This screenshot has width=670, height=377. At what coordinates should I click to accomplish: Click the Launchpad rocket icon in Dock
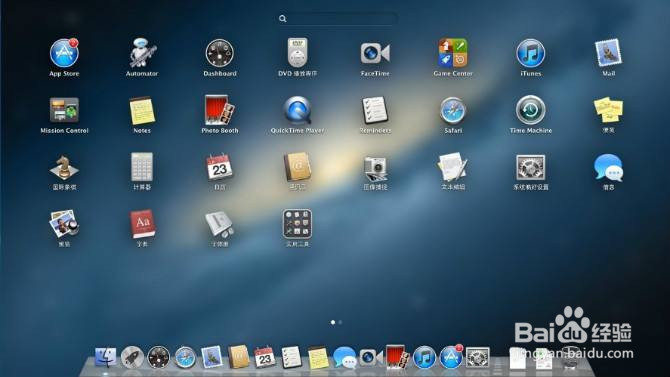click(132, 357)
